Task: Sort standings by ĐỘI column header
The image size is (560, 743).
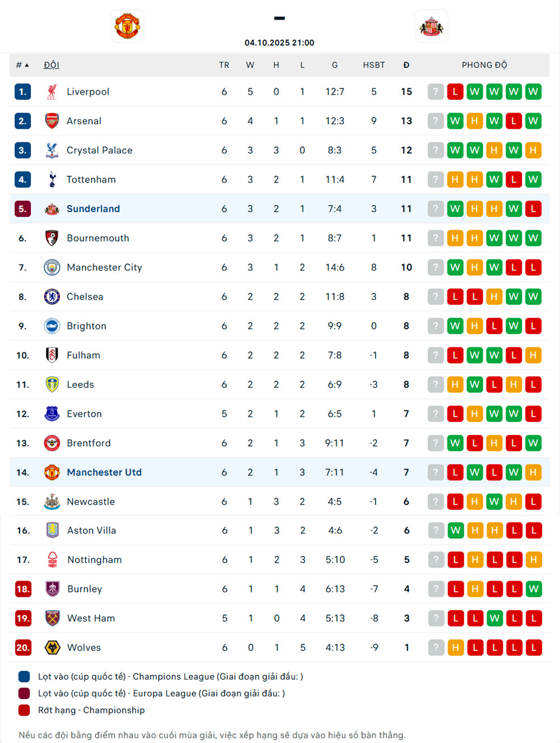Action: 52,65
